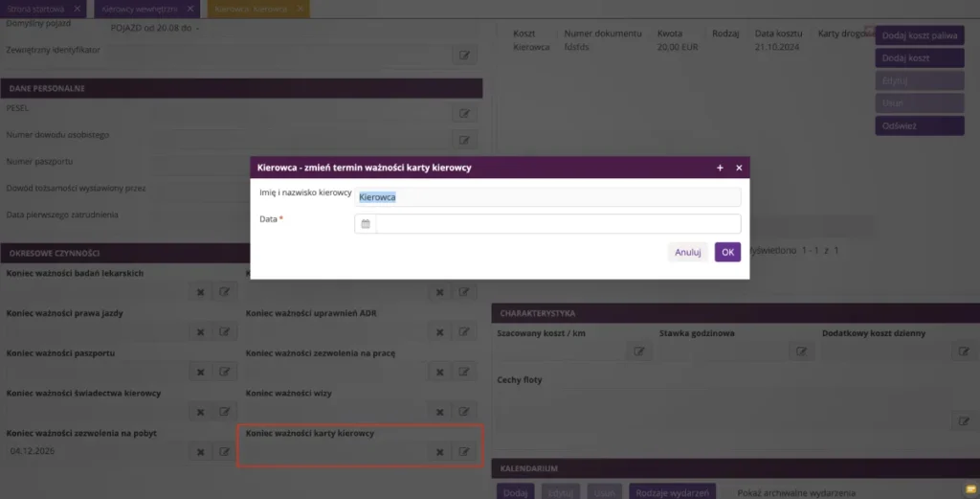Switch to the Kierowcy wewnętrzni tab

pyautogui.click(x=140, y=9)
